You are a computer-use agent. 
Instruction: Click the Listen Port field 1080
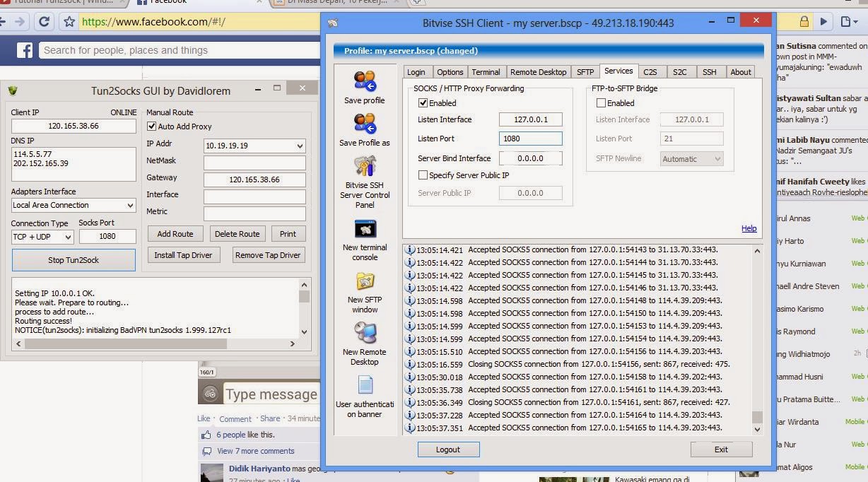531,139
